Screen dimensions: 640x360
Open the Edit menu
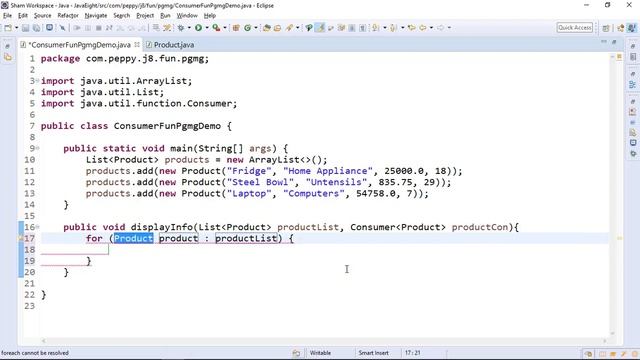pyautogui.click(x=23, y=16)
